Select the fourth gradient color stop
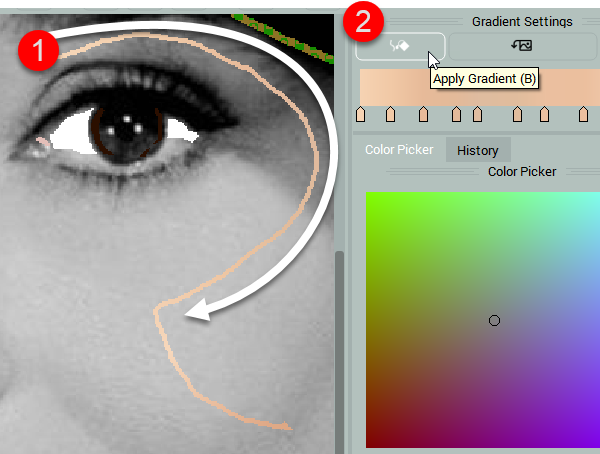Screen dimensions: 600x454 (x=456, y=114)
